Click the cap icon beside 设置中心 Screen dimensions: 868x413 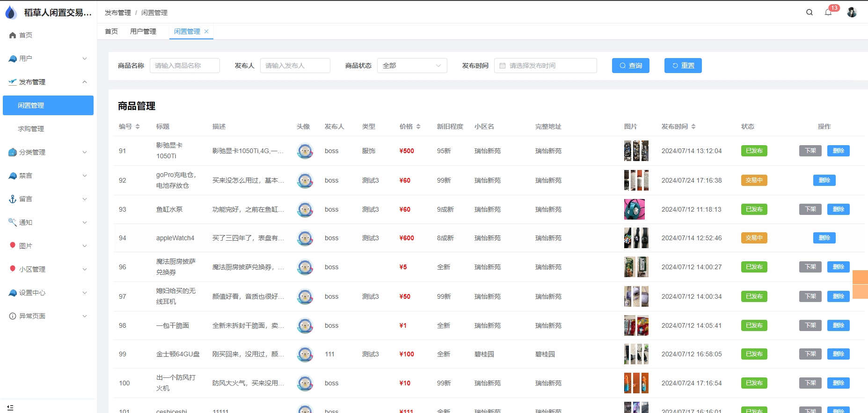(x=13, y=293)
